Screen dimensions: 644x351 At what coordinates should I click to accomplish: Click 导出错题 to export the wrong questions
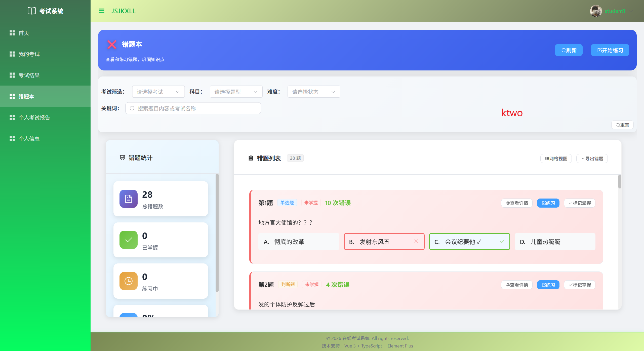(x=592, y=159)
